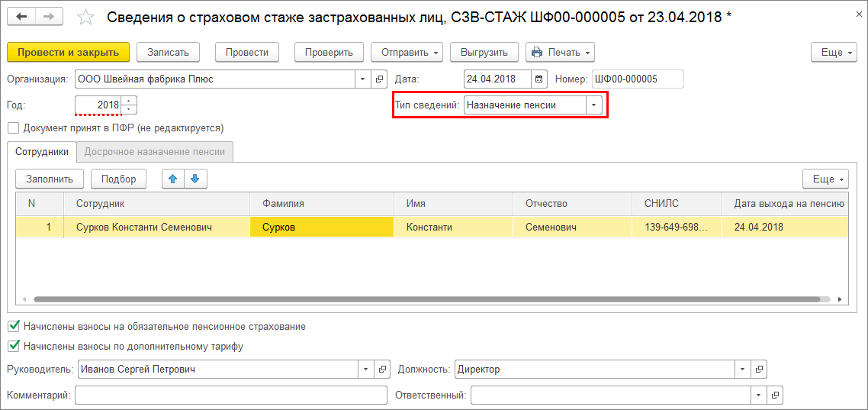Open the Еще menu above the employees table

point(826,179)
